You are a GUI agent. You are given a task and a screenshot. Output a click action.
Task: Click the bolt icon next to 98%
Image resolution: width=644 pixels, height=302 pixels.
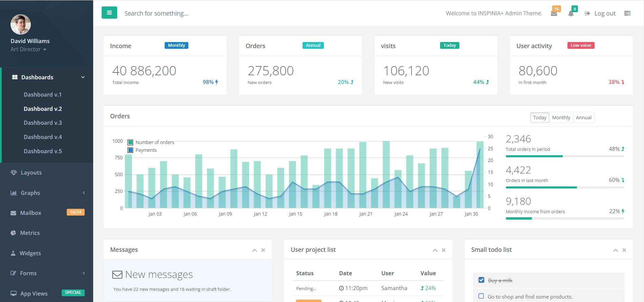[x=217, y=82]
